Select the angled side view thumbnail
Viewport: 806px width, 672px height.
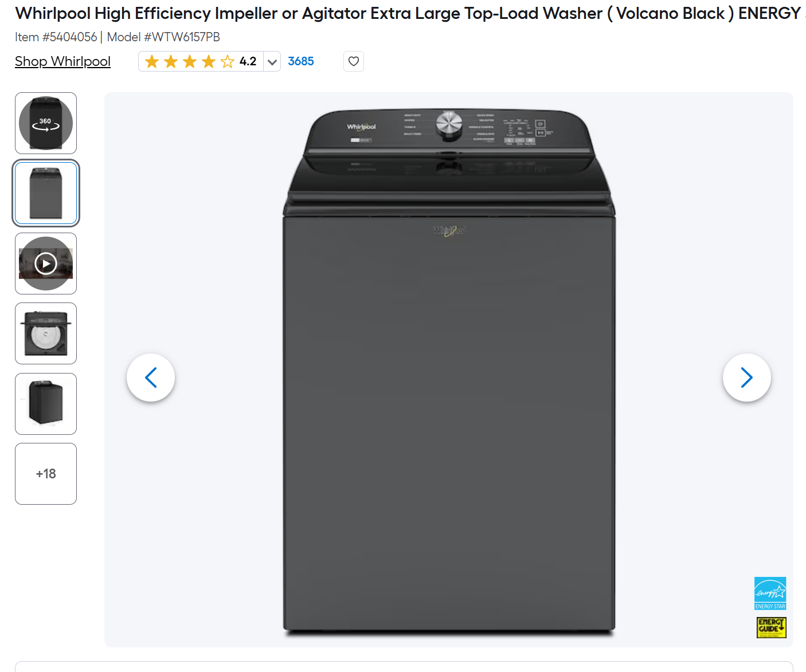point(46,404)
